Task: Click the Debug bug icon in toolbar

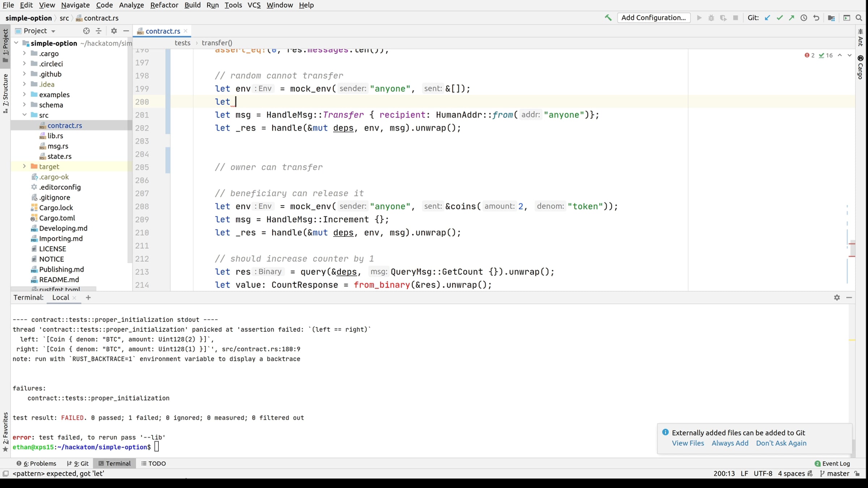Action: [x=711, y=18]
